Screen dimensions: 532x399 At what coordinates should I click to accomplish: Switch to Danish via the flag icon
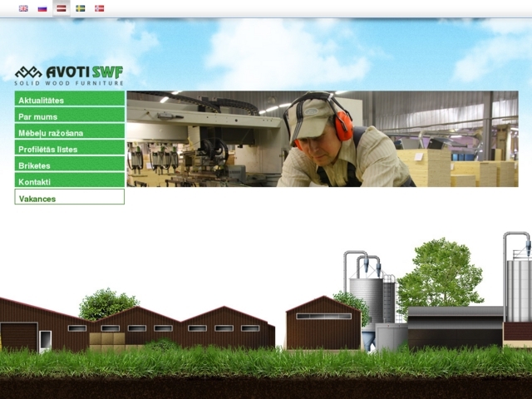[100, 8]
